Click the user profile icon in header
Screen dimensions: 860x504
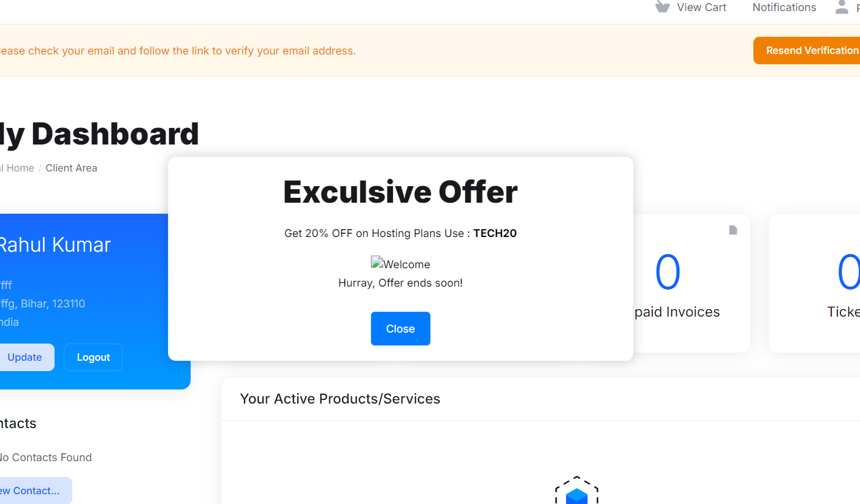click(x=842, y=7)
